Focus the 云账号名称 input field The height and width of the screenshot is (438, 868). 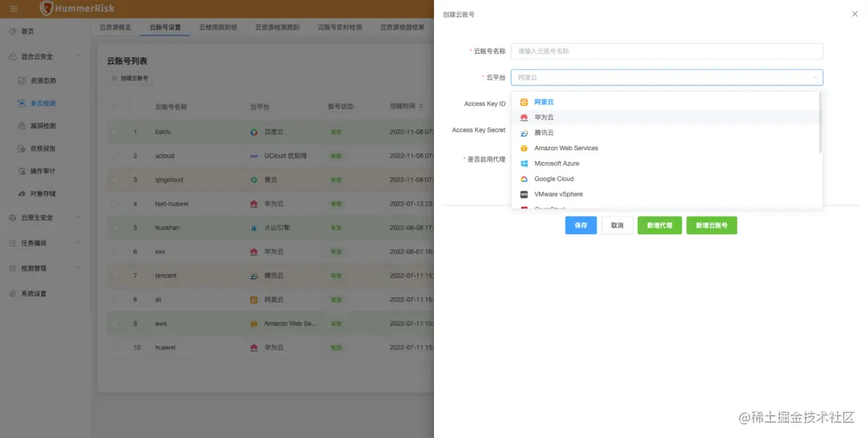(667, 51)
